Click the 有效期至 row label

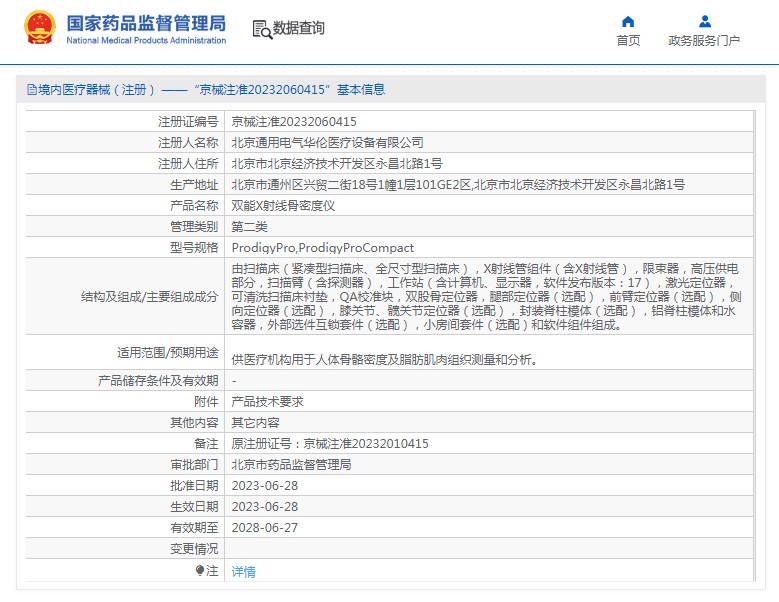[x=194, y=527]
